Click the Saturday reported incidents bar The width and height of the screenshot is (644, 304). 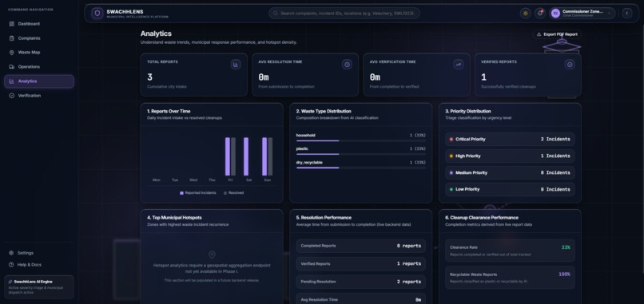pyautogui.click(x=246, y=156)
